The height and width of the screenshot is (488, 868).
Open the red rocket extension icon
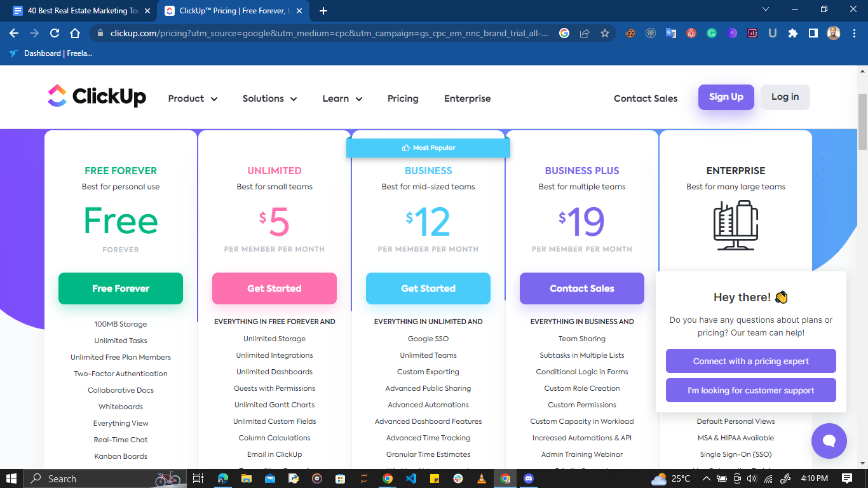[x=691, y=34]
